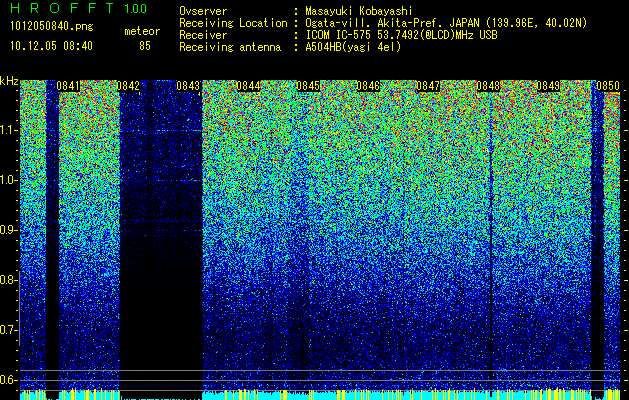Click the ICOM IC-575 receiver text

401,35
